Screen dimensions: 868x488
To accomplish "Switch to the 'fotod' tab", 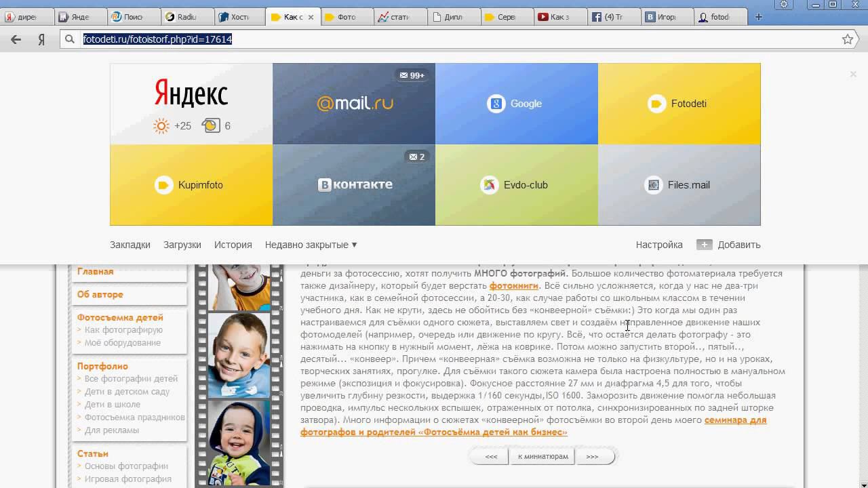I will coord(722,17).
